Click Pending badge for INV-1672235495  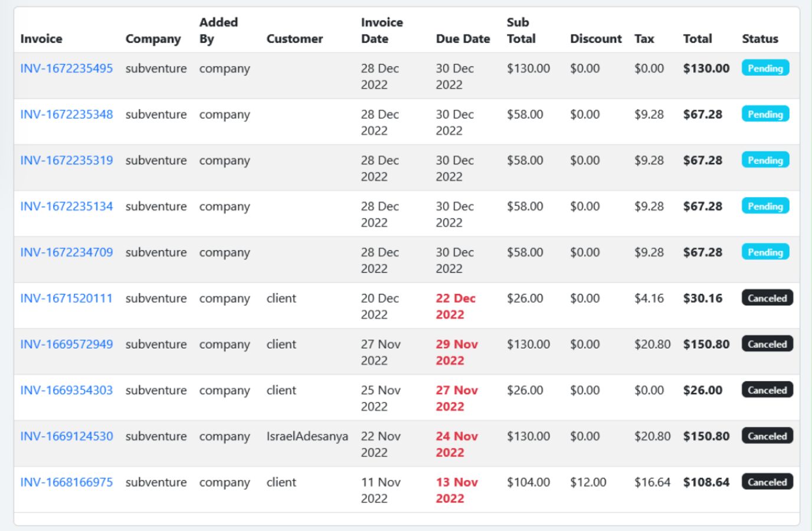(x=765, y=68)
